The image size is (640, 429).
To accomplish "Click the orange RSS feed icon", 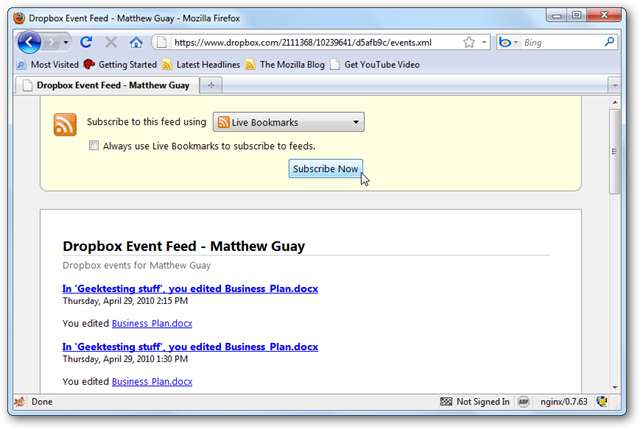I will tap(65, 124).
